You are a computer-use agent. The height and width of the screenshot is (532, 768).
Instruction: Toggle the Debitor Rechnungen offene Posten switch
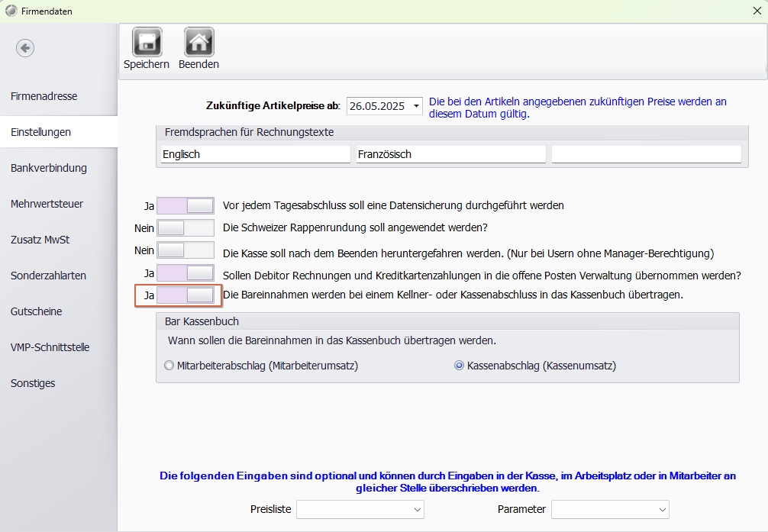click(x=185, y=273)
